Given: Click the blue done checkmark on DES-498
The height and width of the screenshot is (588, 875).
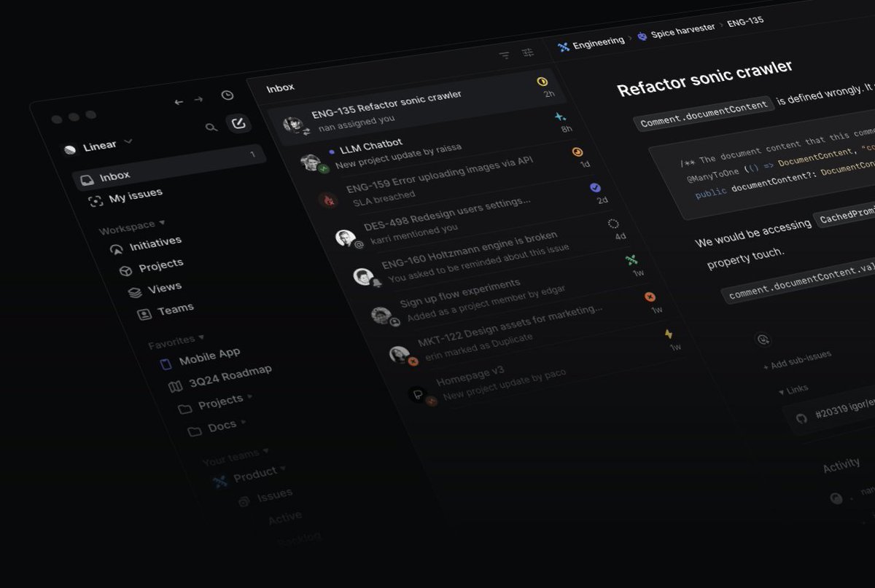Looking at the screenshot, I should 596,188.
